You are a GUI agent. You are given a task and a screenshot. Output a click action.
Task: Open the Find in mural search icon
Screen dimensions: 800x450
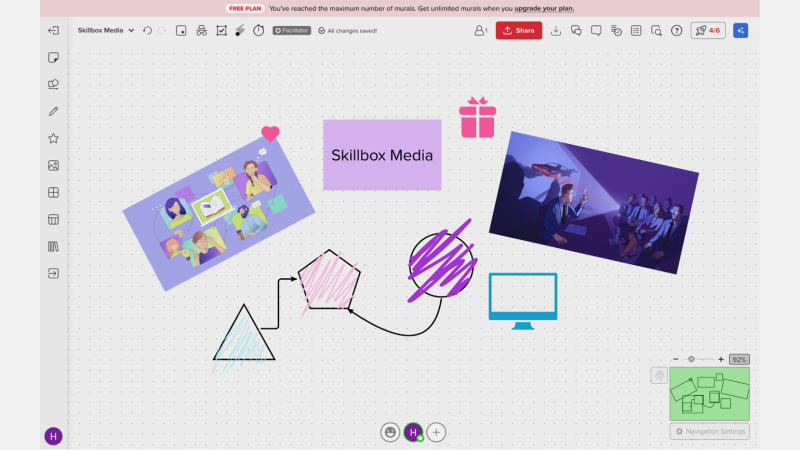(x=656, y=31)
